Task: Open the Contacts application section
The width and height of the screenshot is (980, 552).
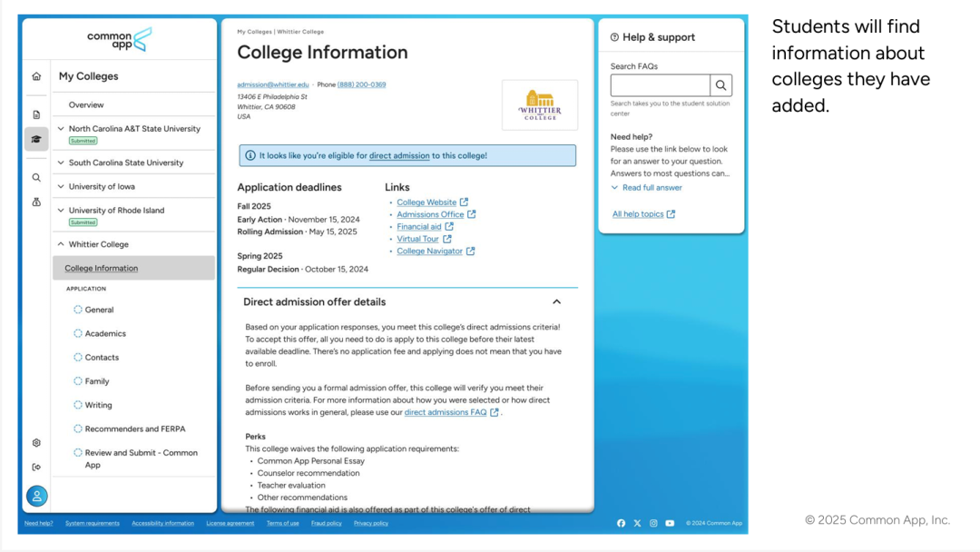Action: (102, 358)
